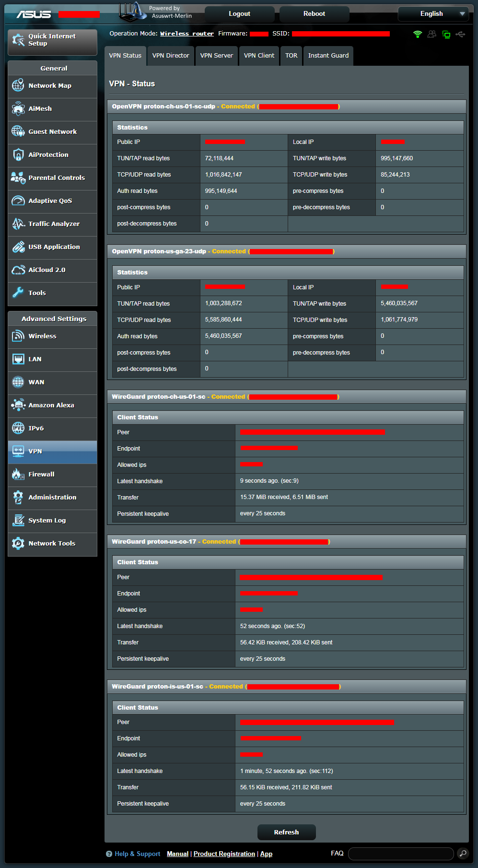Click the Traffic Analyzer icon
This screenshot has width=478, height=868.
click(x=18, y=224)
